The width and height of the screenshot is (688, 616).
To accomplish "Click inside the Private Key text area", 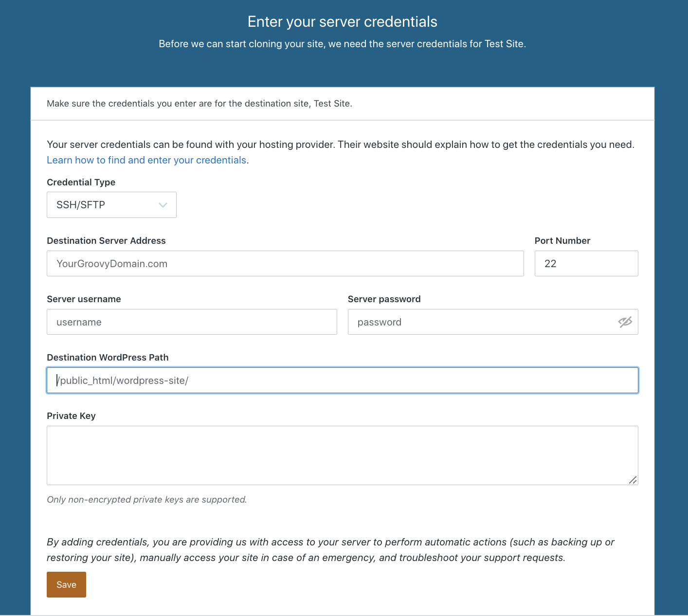I will point(342,455).
